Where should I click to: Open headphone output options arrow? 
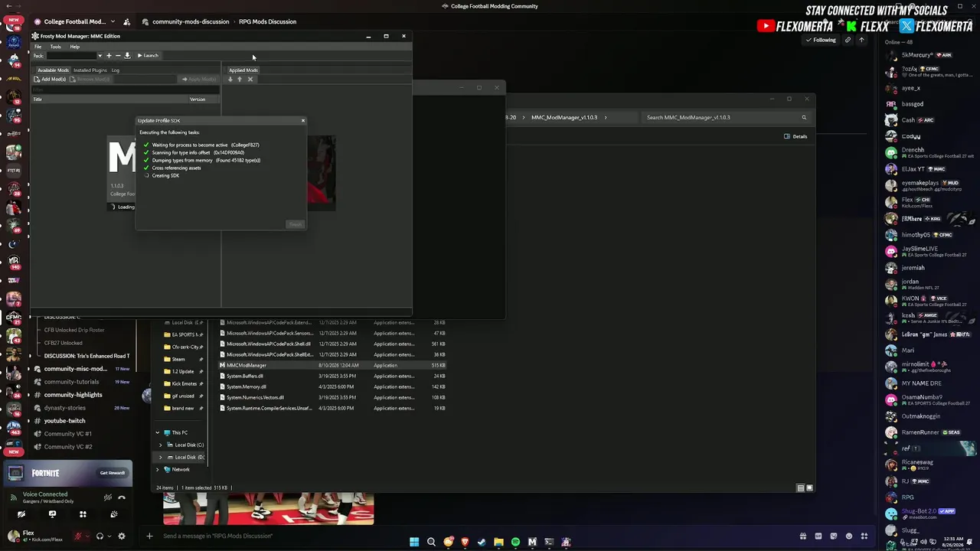[x=109, y=536]
